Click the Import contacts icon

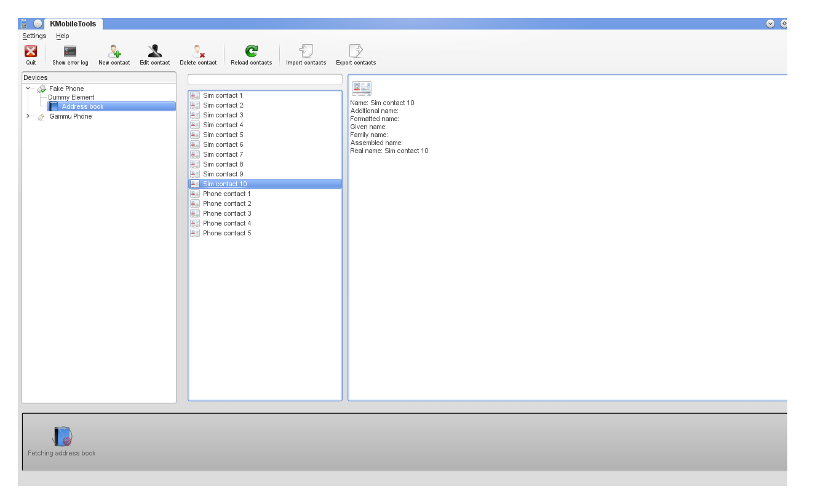click(306, 52)
